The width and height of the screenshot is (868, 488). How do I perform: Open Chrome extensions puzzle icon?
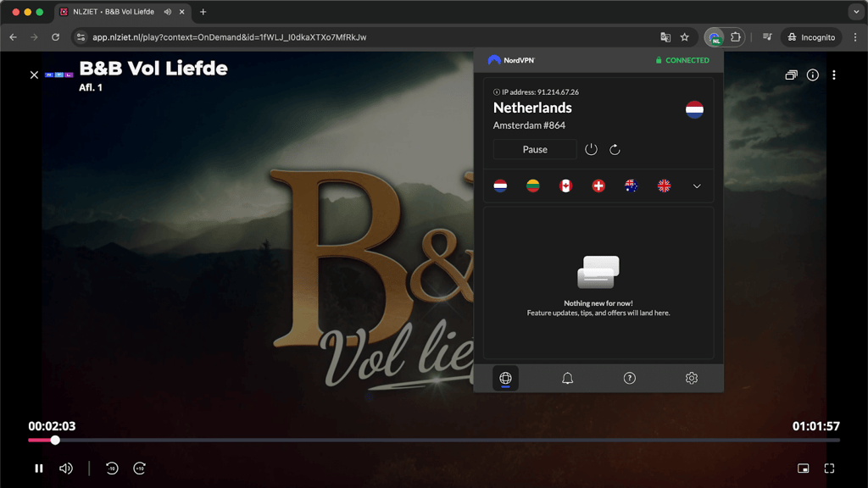point(736,37)
